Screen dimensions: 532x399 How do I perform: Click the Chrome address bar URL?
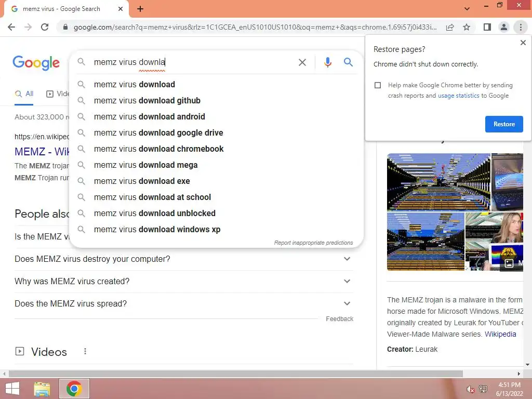point(255,27)
